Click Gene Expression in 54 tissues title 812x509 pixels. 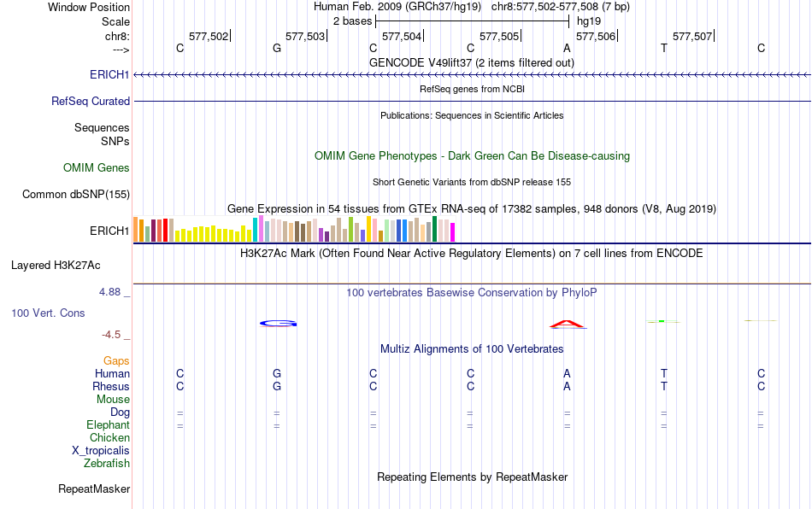472,209
